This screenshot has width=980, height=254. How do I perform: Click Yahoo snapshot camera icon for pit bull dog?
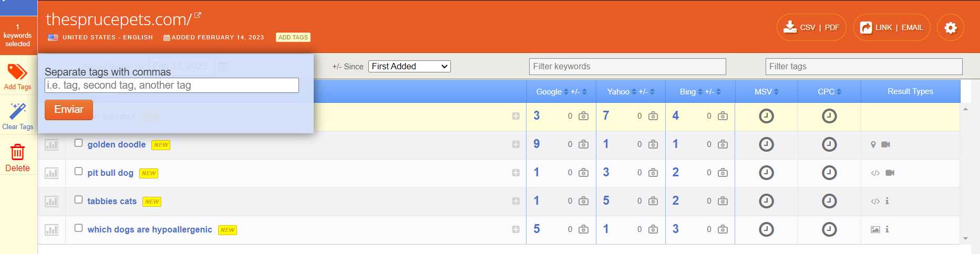(x=653, y=173)
